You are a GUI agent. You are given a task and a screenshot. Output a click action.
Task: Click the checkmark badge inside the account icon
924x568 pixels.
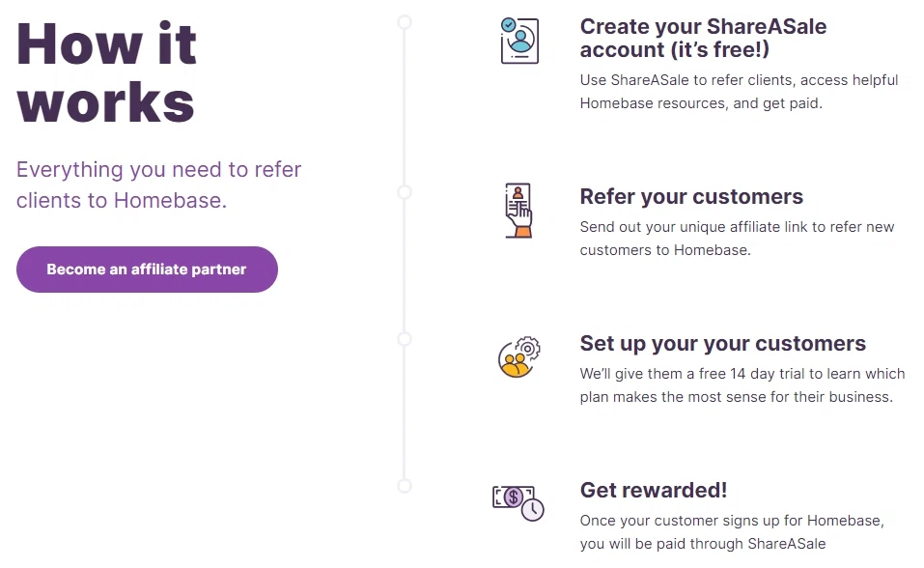509,26
